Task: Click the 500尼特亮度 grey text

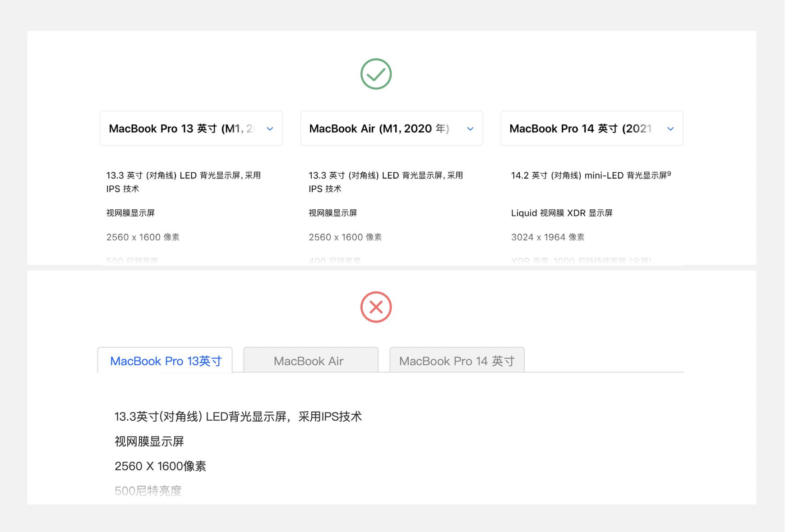Action: (148, 491)
